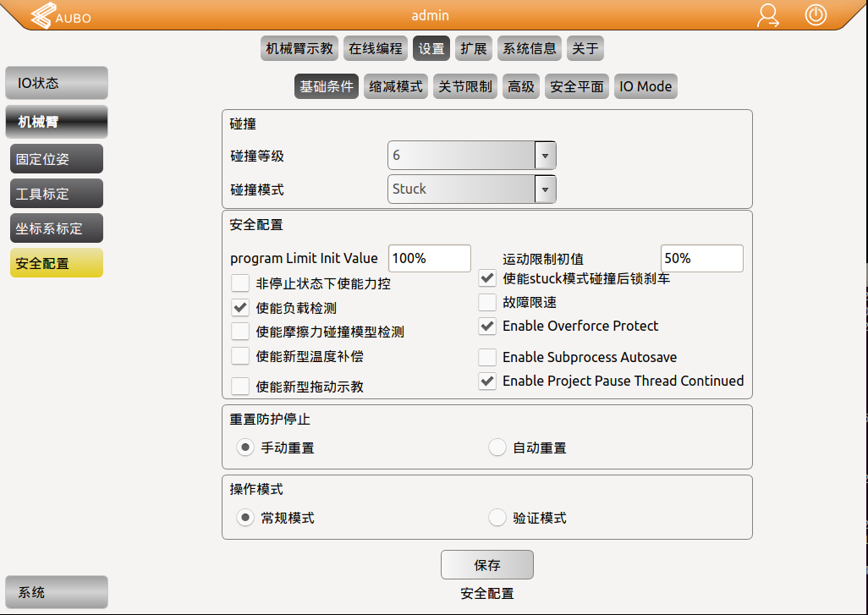Select the 自动重置 radio button
Screen dimensions: 868x615
[x=498, y=448]
